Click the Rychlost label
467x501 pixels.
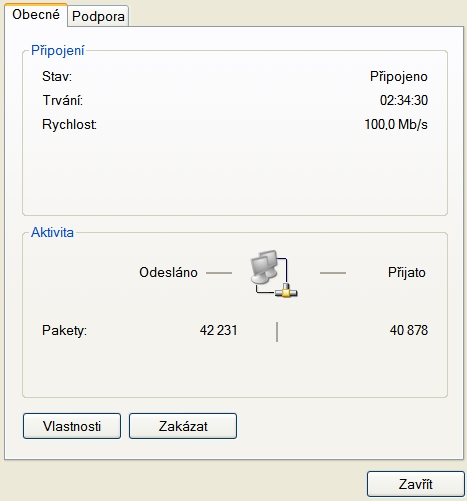click(x=69, y=124)
